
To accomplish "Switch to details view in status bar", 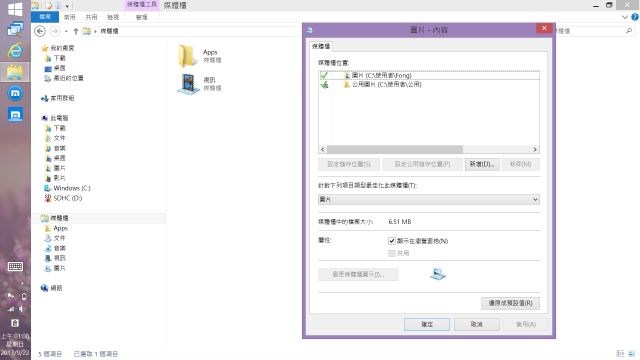I will point(620,353).
